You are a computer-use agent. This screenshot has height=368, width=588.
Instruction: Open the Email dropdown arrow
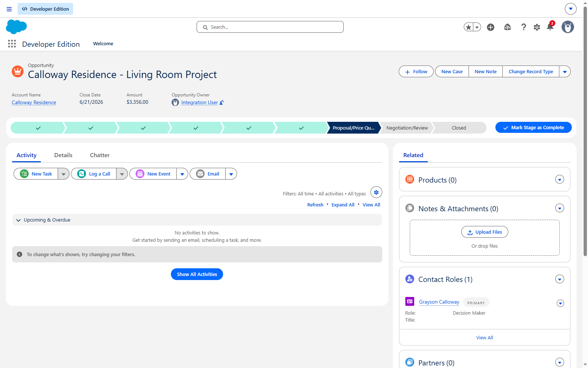point(231,174)
